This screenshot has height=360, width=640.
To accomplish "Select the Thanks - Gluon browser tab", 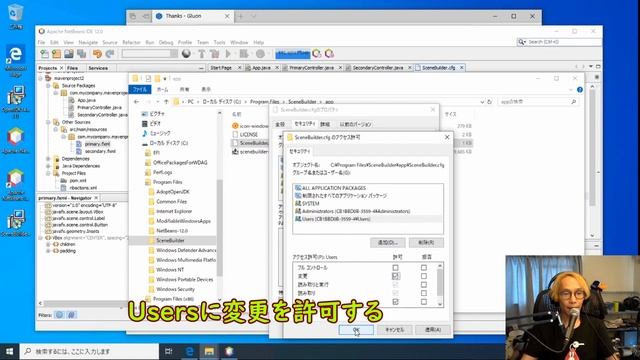I will coord(192,16).
